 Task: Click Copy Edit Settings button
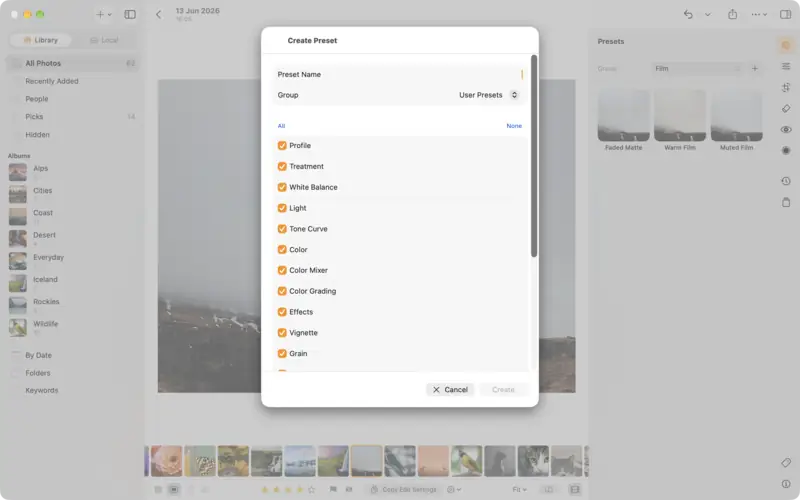[x=404, y=489]
